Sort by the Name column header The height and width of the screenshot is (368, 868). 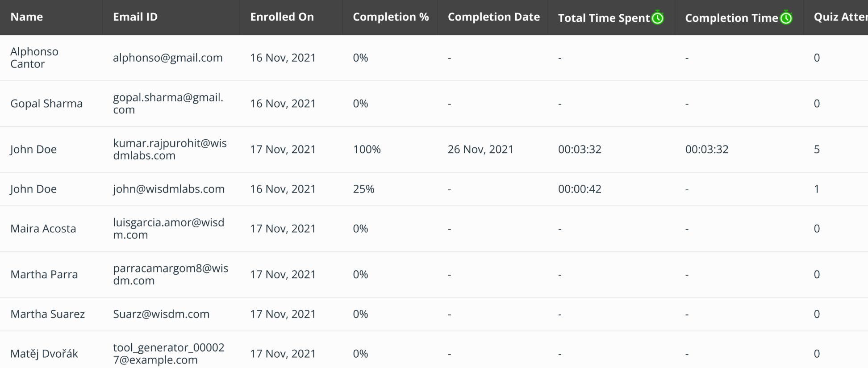click(27, 17)
